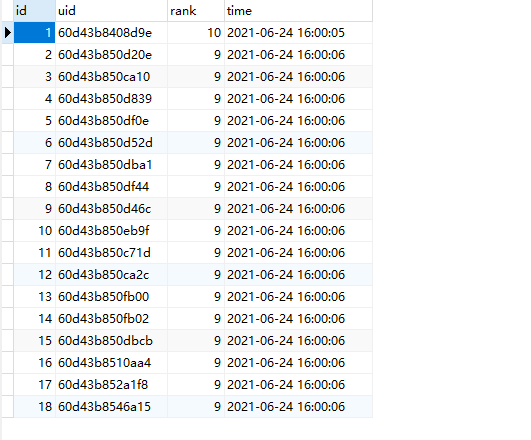Click the rank column header
The image size is (531, 440).
click(x=196, y=11)
